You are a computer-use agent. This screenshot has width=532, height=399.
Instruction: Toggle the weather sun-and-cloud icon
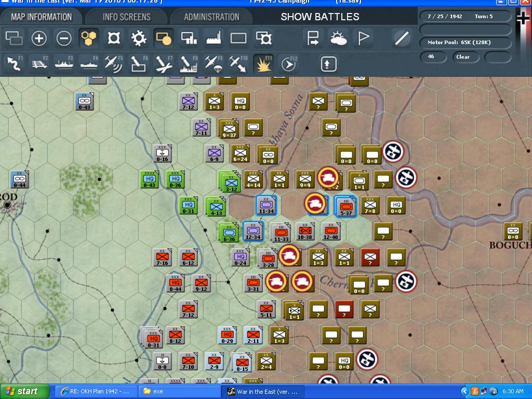(x=338, y=38)
